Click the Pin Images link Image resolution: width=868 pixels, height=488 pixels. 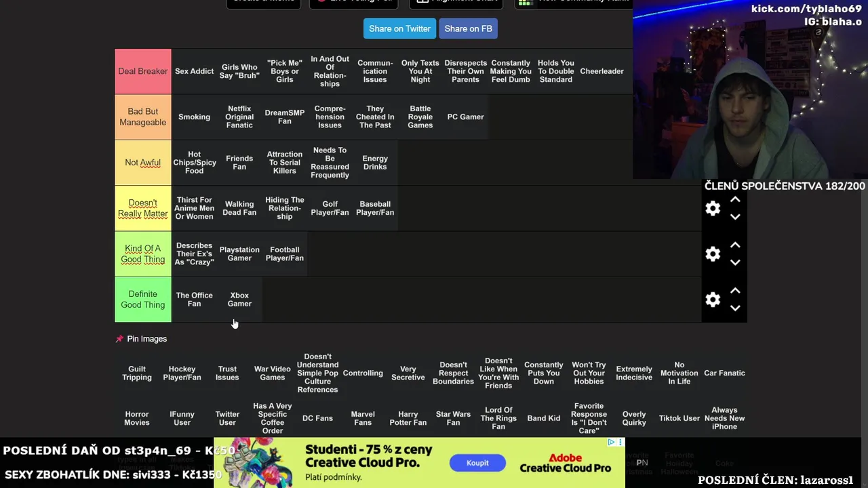coord(146,339)
